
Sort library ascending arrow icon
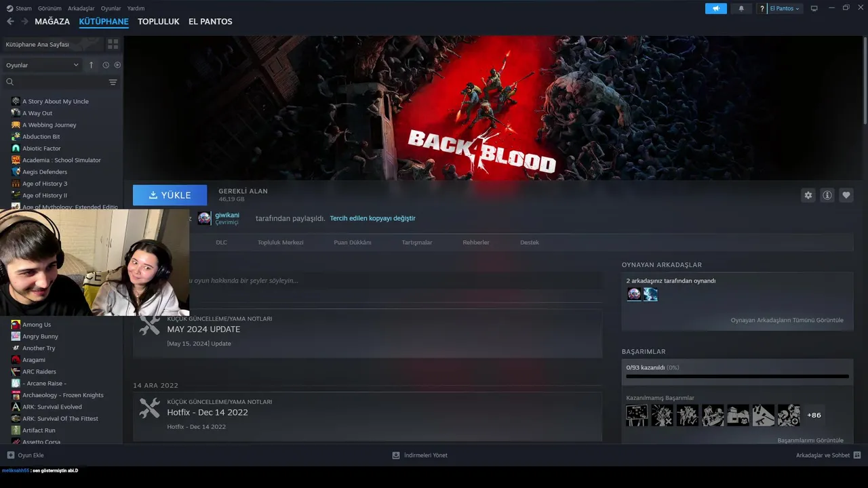click(92, 65)
